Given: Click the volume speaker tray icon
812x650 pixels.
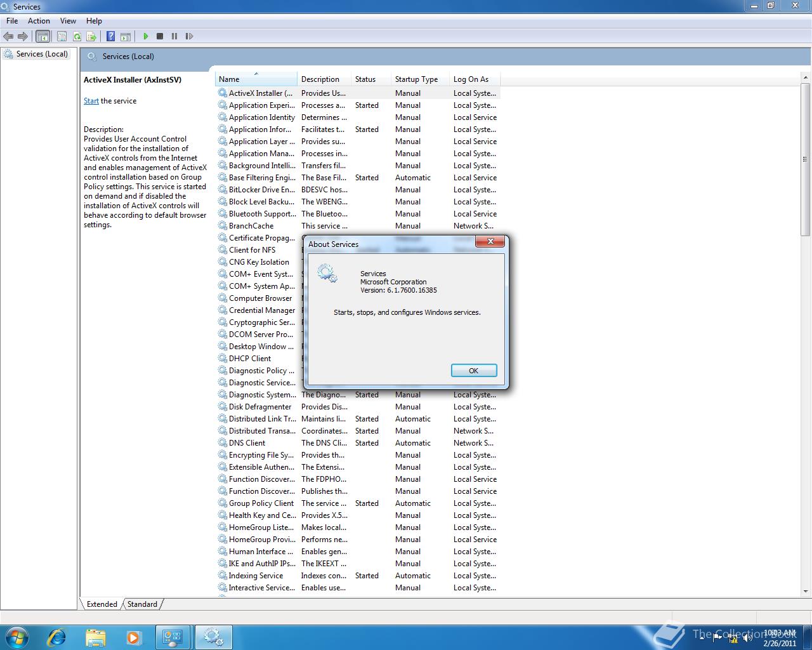Looking at the screenshot, I should click(748, 637).
